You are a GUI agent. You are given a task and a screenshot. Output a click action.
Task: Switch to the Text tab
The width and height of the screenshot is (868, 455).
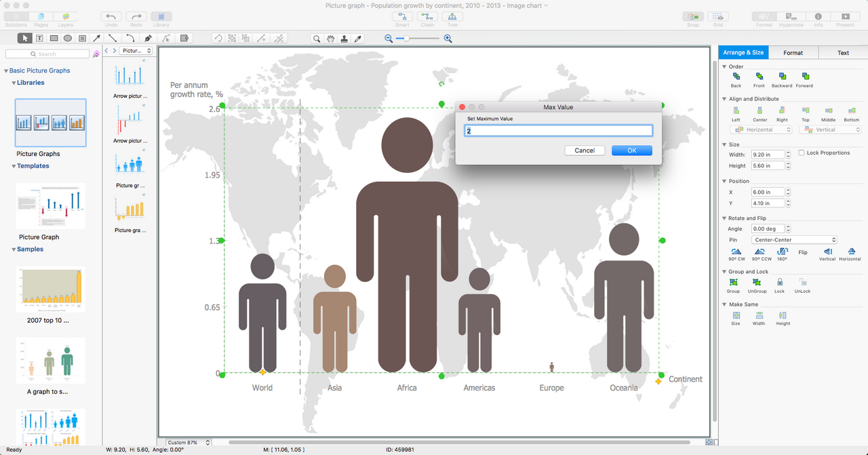pos(843,53)
